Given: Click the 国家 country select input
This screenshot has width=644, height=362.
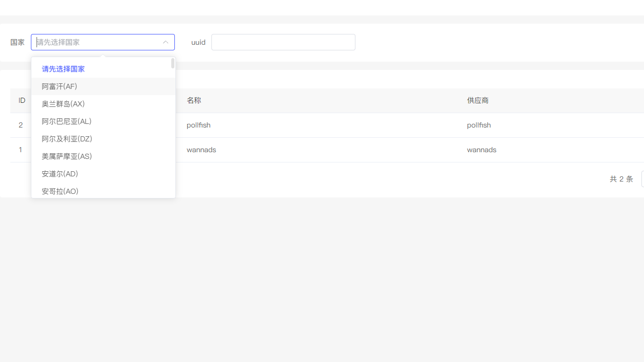Looking at the screenshot, I should pos(98,42).
